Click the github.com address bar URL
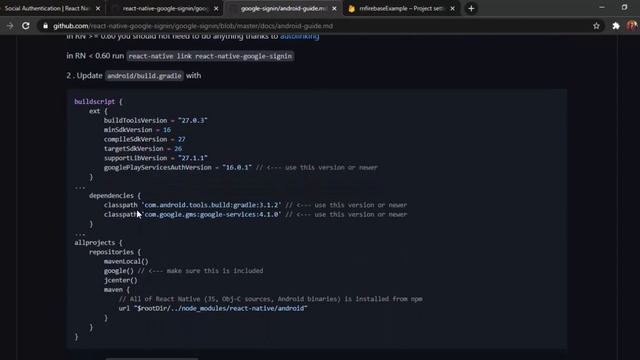The height and width of the screenshot is (360, 640). [x=193, y=26]
